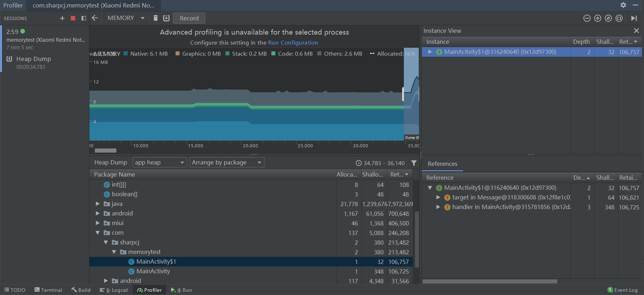This screenshot has width=644, height=295.
Task: Open Arrange by package dropdown
Action: tap(227, 162)
